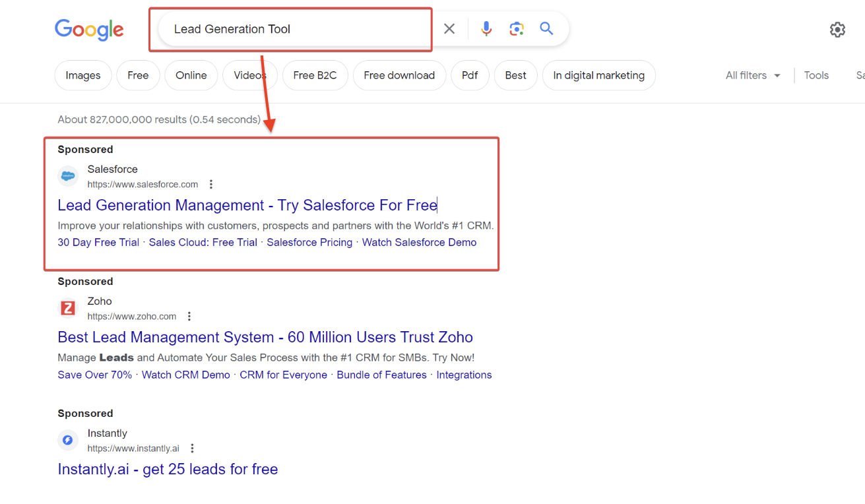Open three-dot menu beside zoho.com URL

tap(189, 317)
